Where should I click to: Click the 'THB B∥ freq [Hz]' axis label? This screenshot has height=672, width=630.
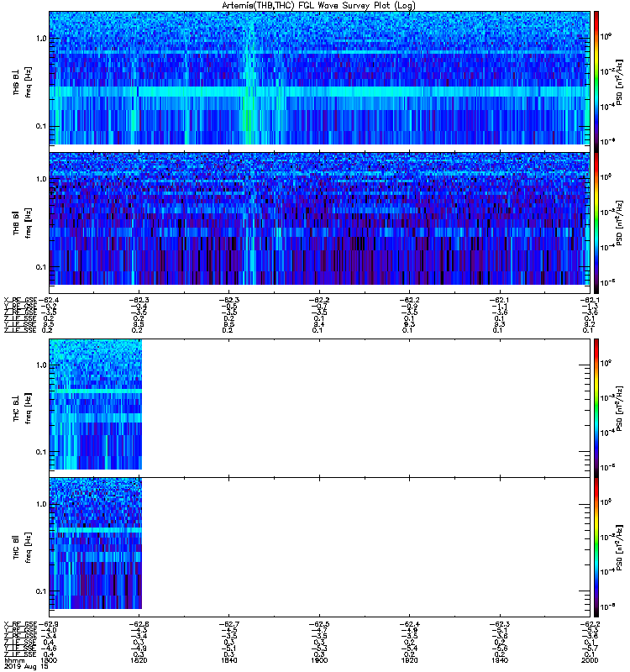(22, 223)
